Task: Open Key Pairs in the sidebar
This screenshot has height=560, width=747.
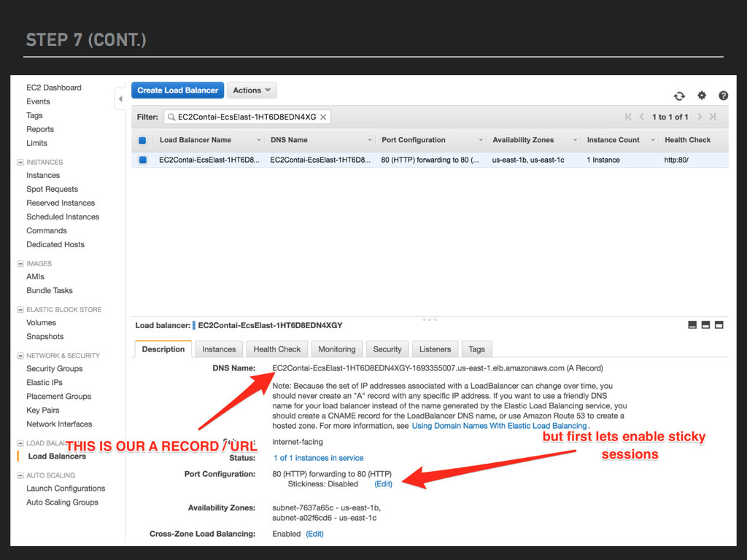Action: coord(43,410)
